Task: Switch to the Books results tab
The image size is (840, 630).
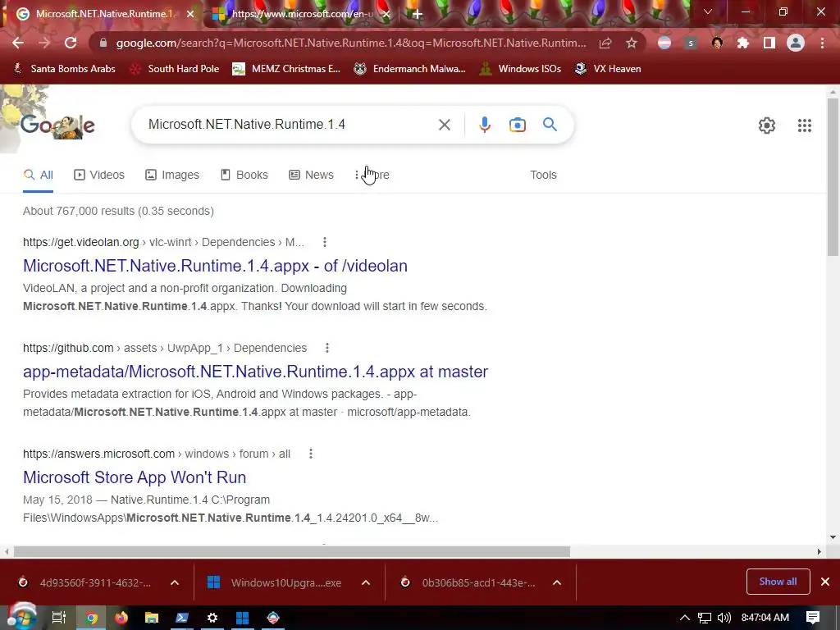Action: point(244,176)
